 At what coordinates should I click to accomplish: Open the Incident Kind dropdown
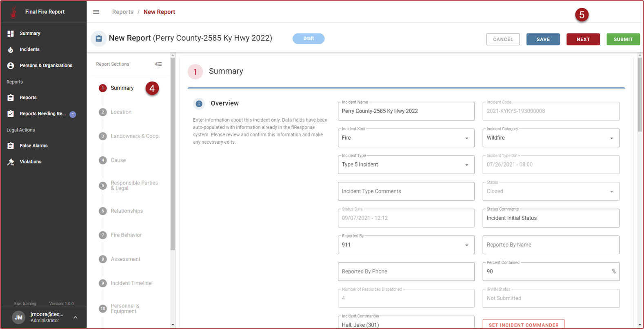pos(406,138)
